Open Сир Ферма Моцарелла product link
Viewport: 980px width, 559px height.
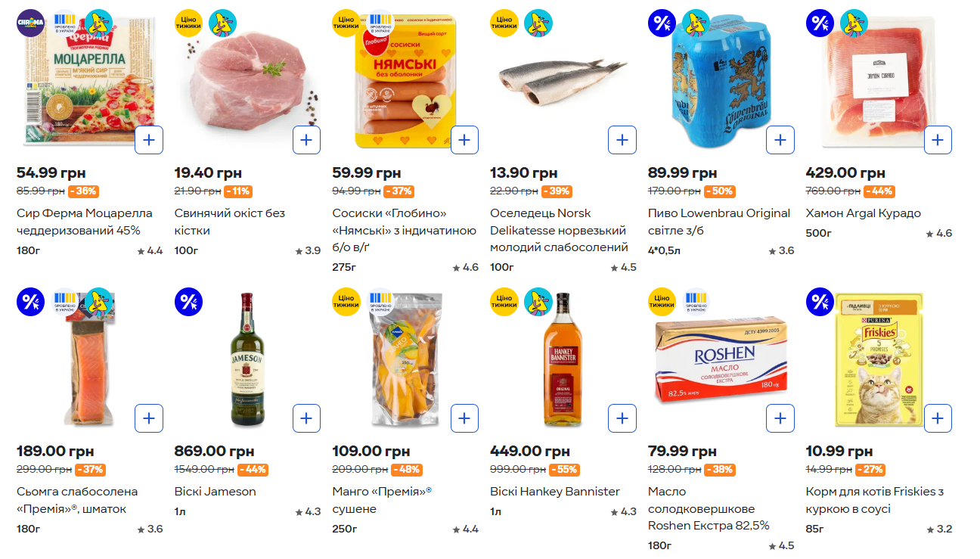84,222
